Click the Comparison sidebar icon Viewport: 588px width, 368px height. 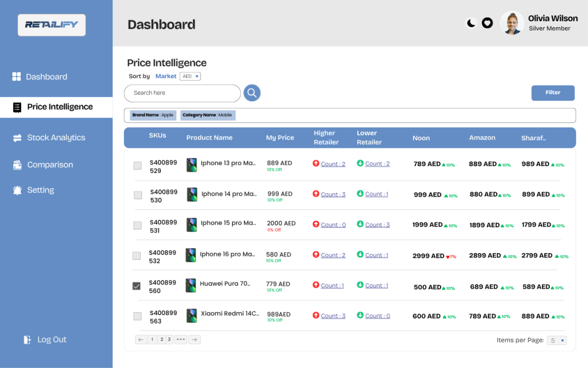pyautogui.click(x=17, y=165)
